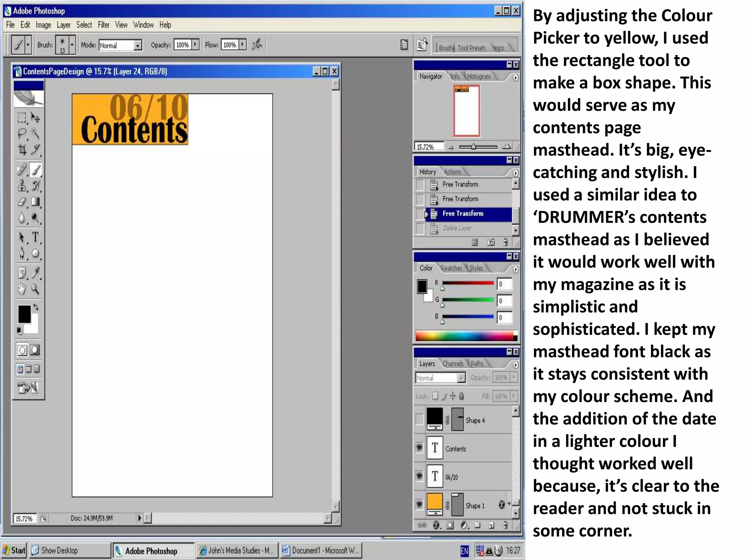Screen dimensions: 747x560
Task: Open the Opacity slider arrow in options bar
Action: [196, 44]
